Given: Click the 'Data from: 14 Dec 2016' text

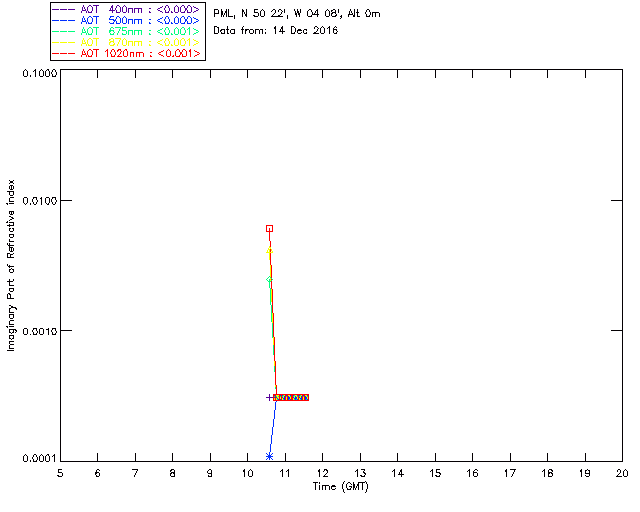Looking at the screenshot, I should coord(276,31).
